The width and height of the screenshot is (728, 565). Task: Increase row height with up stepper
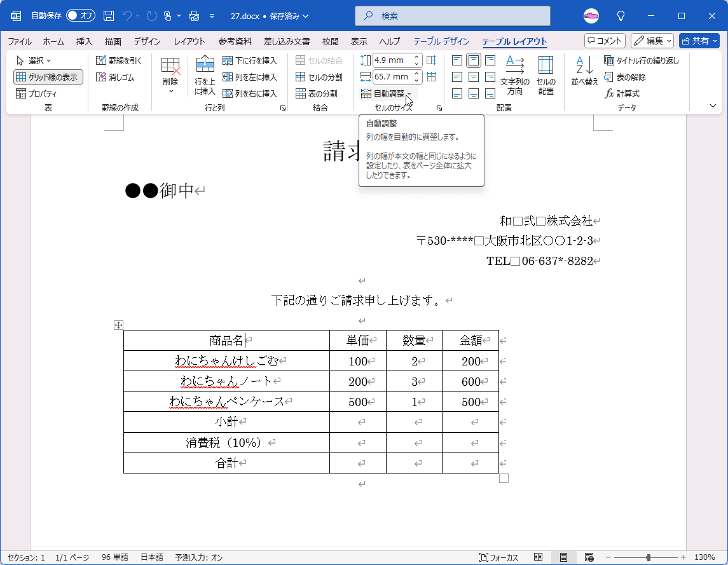(416, 58)
